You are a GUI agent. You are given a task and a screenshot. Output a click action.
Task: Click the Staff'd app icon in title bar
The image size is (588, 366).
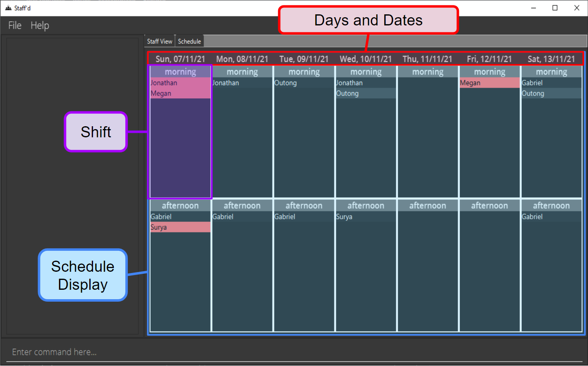[8, 8]
